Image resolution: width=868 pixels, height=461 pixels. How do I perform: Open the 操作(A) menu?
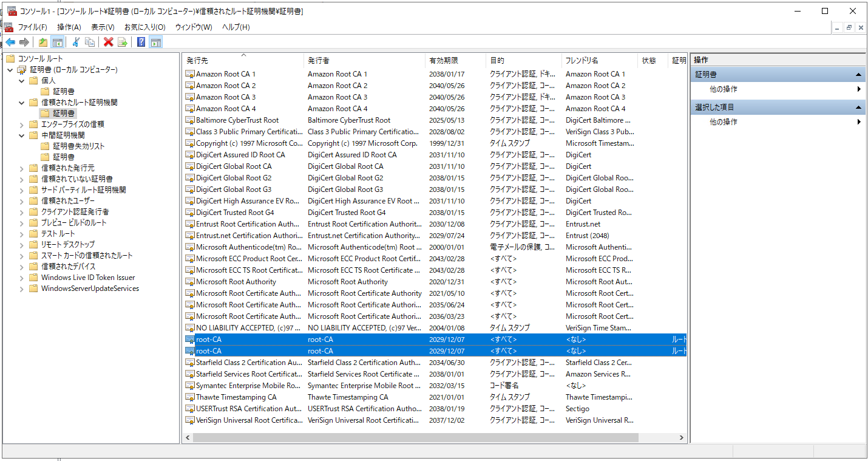point(69,27)
